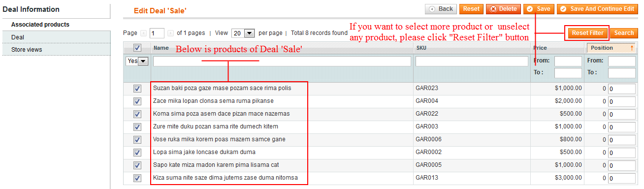Open the Yes filter dropdown
Viewport: 644px width, 189px height.
point(137,61)
